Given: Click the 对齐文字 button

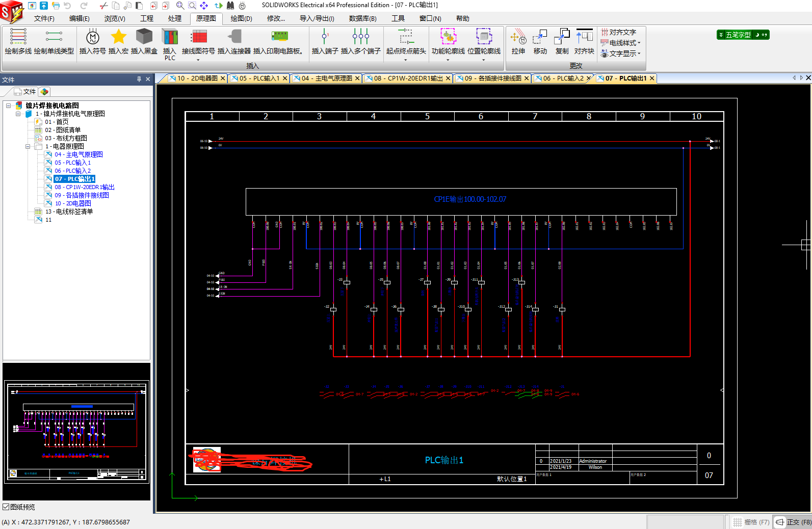Looking at the screenshot, I should pos(619,32).
